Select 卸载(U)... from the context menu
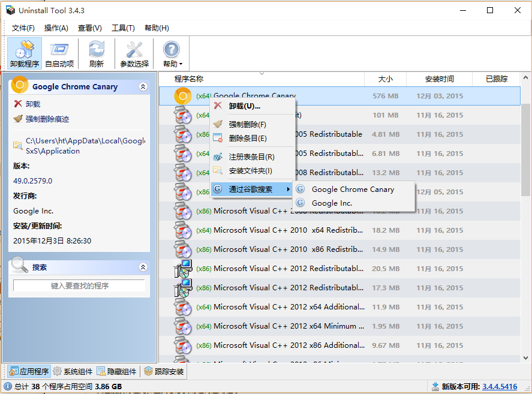 [x=244, y=106]
